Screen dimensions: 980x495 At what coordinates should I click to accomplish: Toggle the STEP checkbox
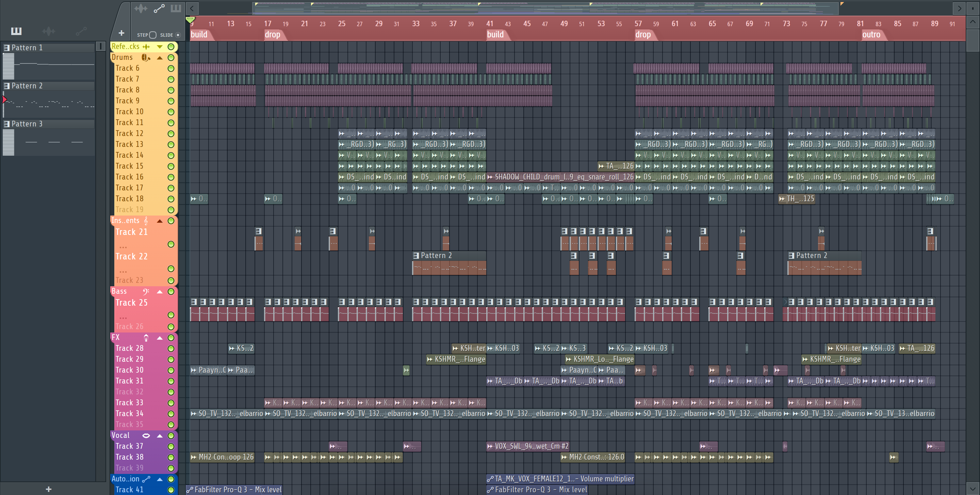152,35
